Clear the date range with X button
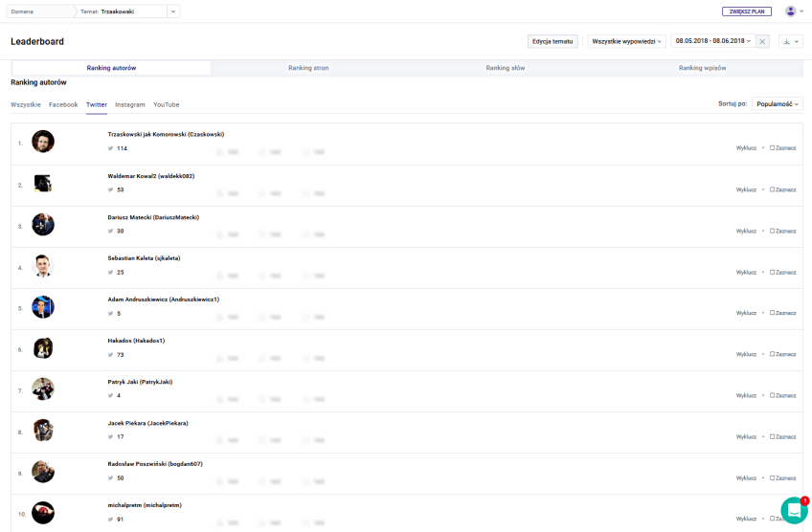Image resolution: width=812 pixels, height=532 pixels. (762, 42)
